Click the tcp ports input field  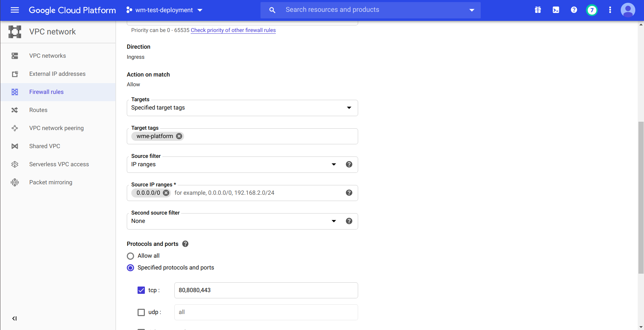pyautogui.click(x=266, y=290)
